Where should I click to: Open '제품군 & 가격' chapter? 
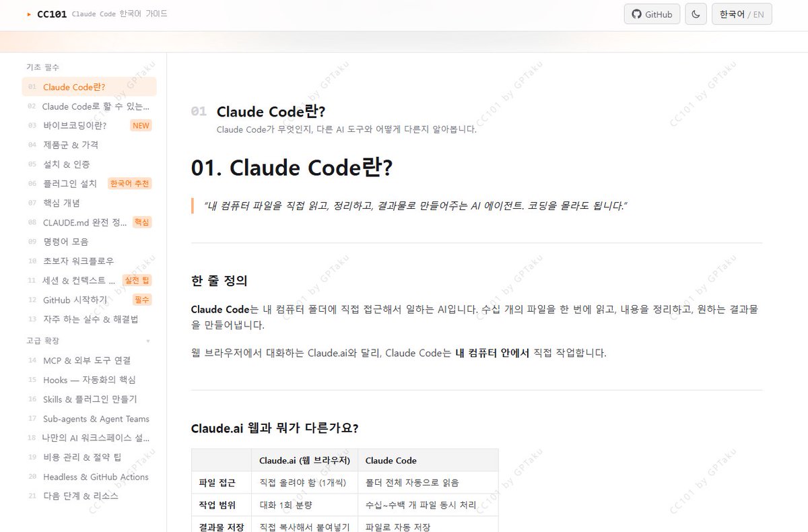click(x=89, y=145)
